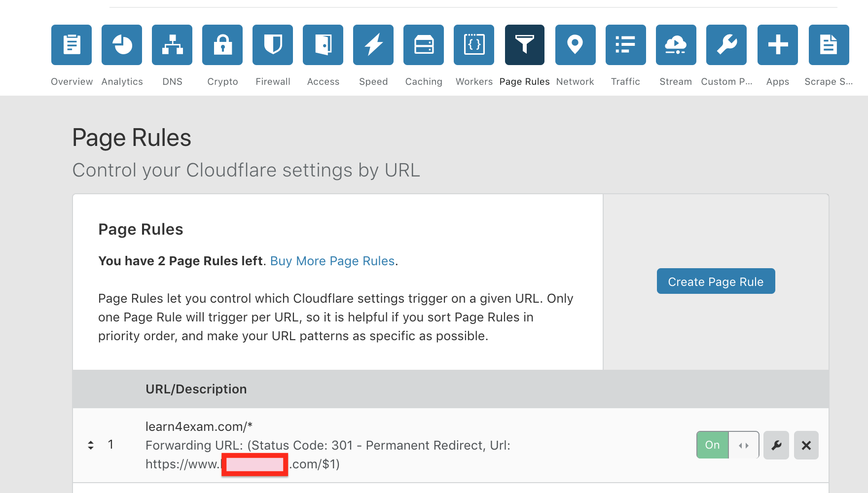Switch to the Access tab label
The image size is (868, 493).
(x=323, y=82)
